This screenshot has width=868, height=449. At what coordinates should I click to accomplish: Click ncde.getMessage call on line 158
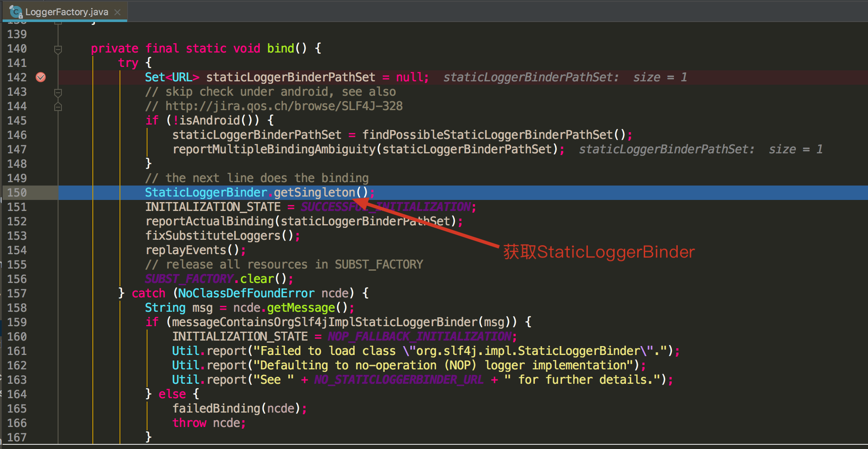284,308
